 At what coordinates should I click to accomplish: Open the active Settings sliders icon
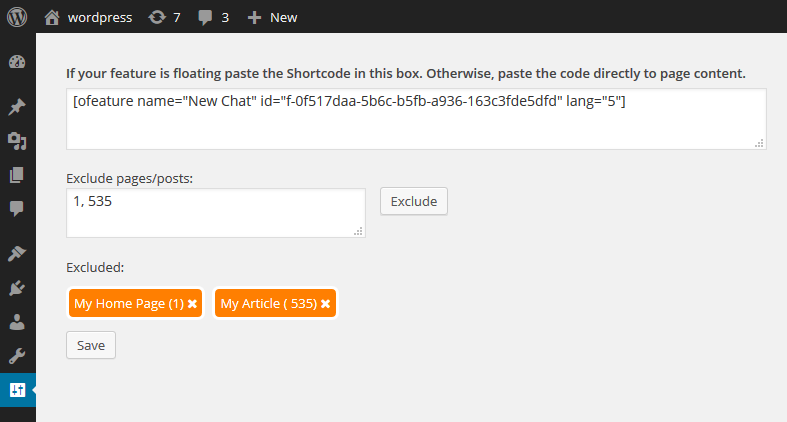(18, 390)
